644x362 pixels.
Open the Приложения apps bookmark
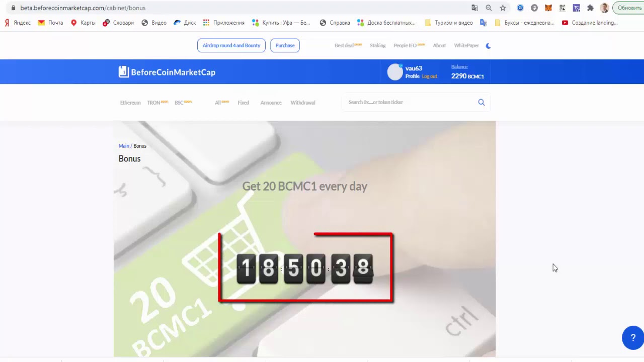(x=224, y=23)
